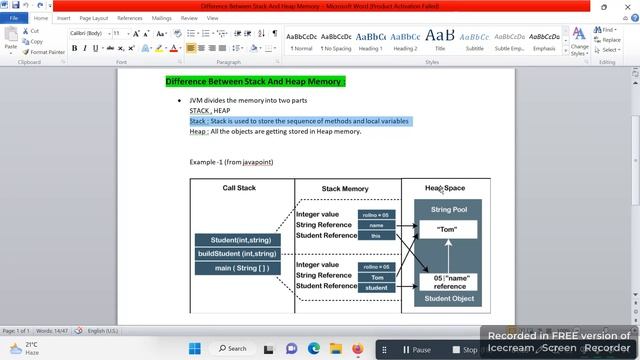Switch to the Review tab
640x360 pixels.
coord(189,18)
